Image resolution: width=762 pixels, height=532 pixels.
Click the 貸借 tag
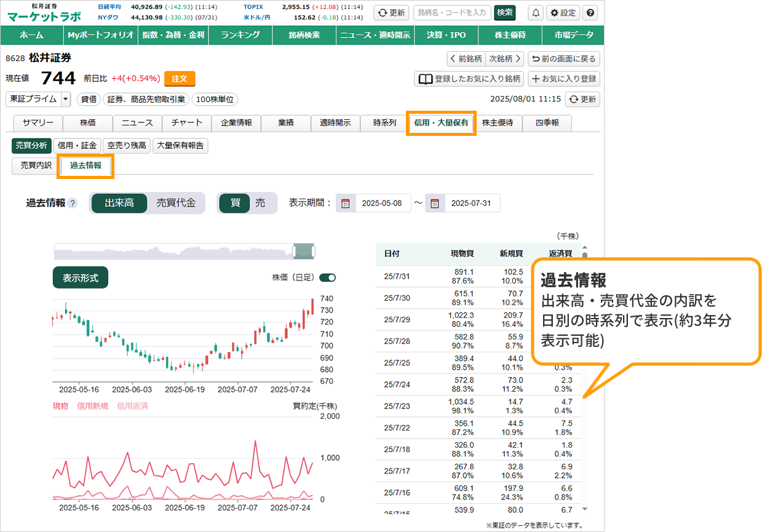click(x=90, y=99)
